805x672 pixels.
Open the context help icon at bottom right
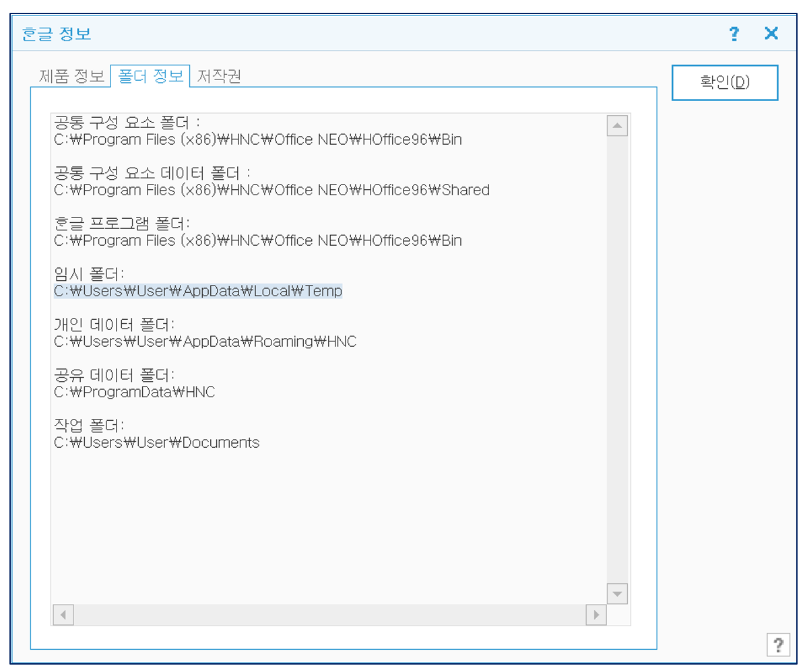pos(778,644)
